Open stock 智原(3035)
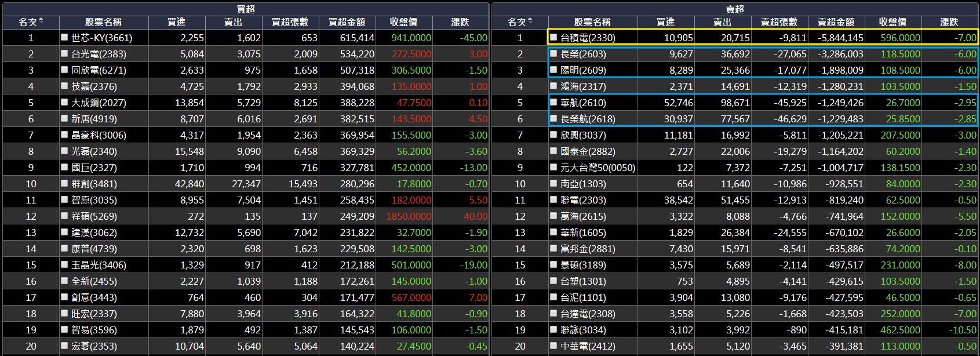Screen dimensions: 980x356 coord(94,199)
